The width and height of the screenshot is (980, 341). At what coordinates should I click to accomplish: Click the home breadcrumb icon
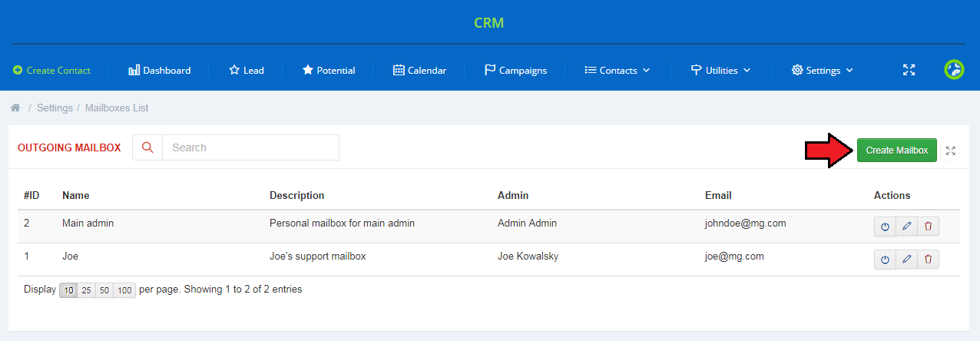click(x=15, y=108)
